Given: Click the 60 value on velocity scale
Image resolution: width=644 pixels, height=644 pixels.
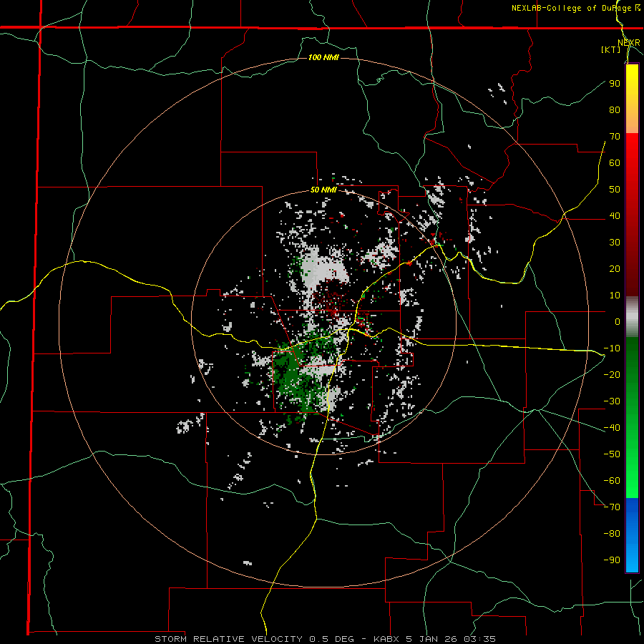Looking at the screenshot, I should tap(615, 162).
